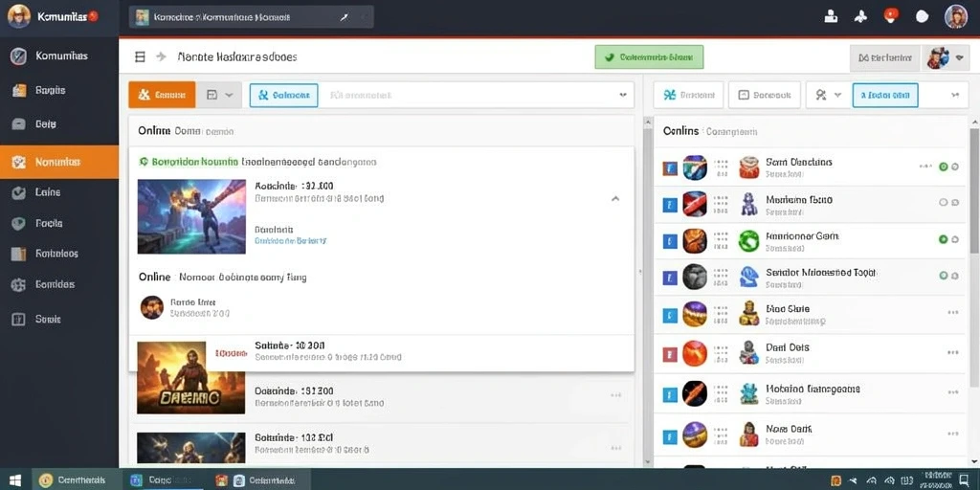Click the square-icon button in right toolbar
This screenshot has height=490, width=980.
[x=765, y=95]
